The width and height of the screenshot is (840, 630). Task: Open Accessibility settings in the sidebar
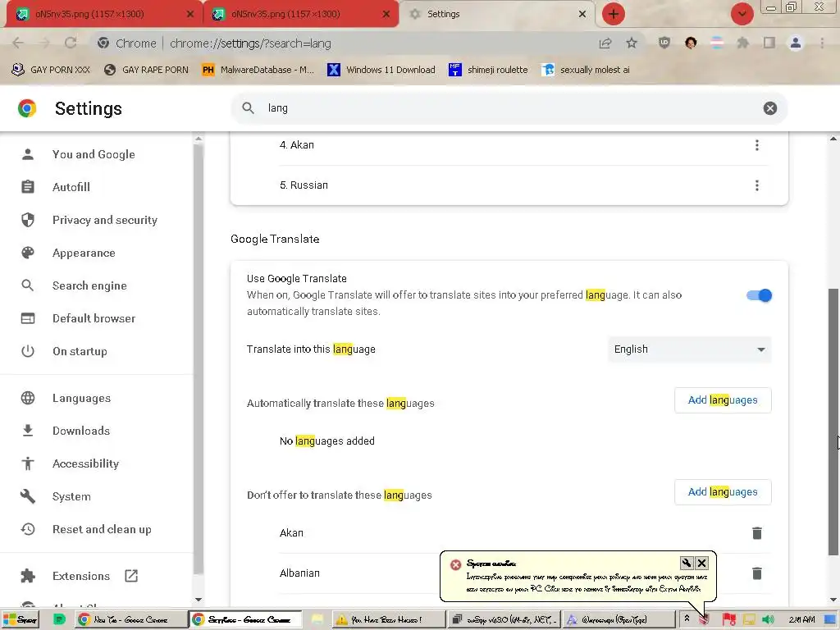[x=85, y=463]
